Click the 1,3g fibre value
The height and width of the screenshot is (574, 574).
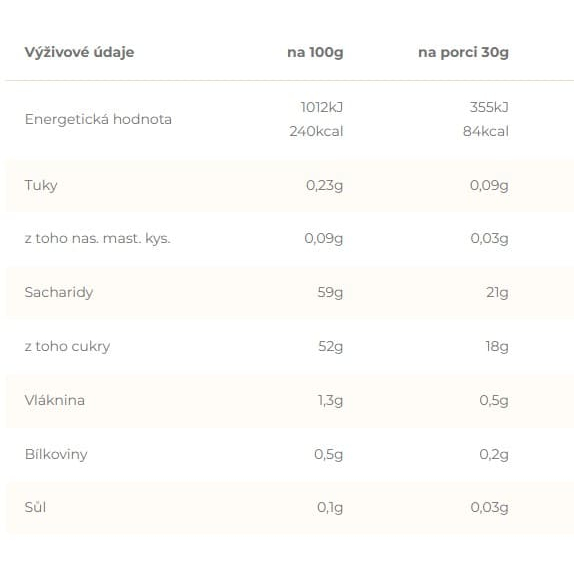[330, 400]
